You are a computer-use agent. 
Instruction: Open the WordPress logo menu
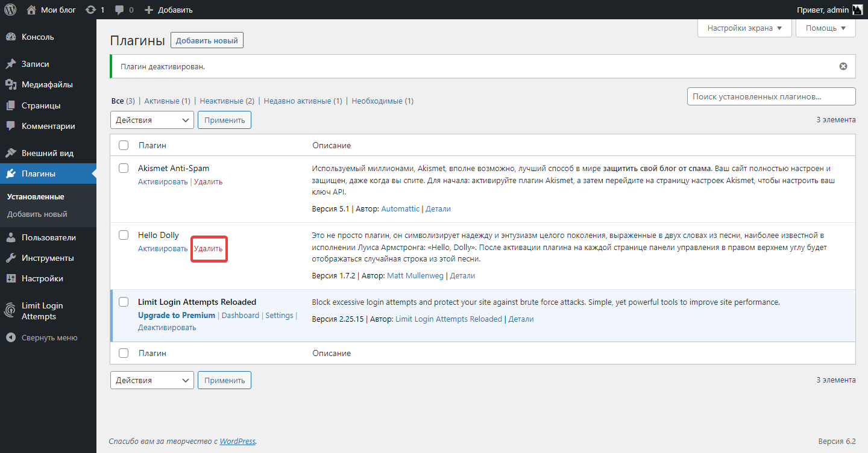pyautogui.click(x=10, y=10)
